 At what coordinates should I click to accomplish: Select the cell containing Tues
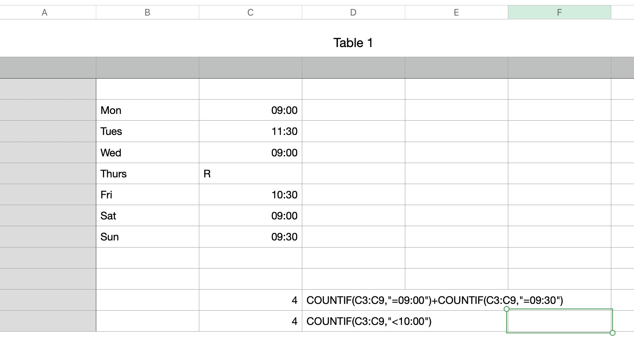point(148,131)
